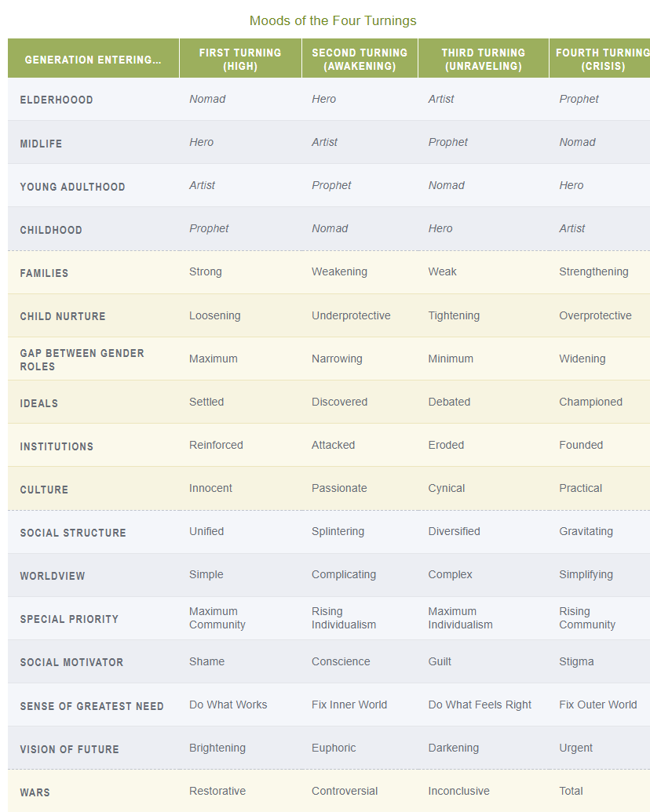The width and height of the screenshot is (650, 812).
Task: Click the 'Wars' row label
Action: 35,792
